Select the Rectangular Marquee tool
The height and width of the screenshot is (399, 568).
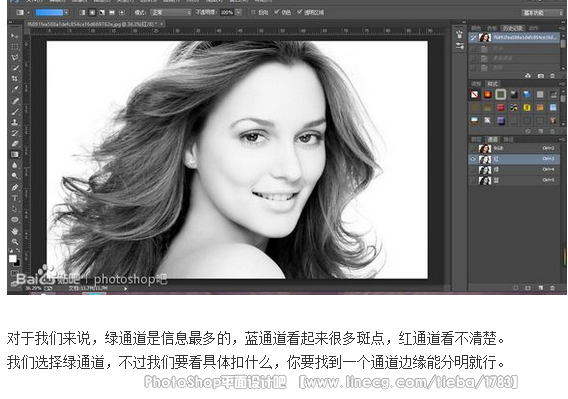[x=14, y=47]
